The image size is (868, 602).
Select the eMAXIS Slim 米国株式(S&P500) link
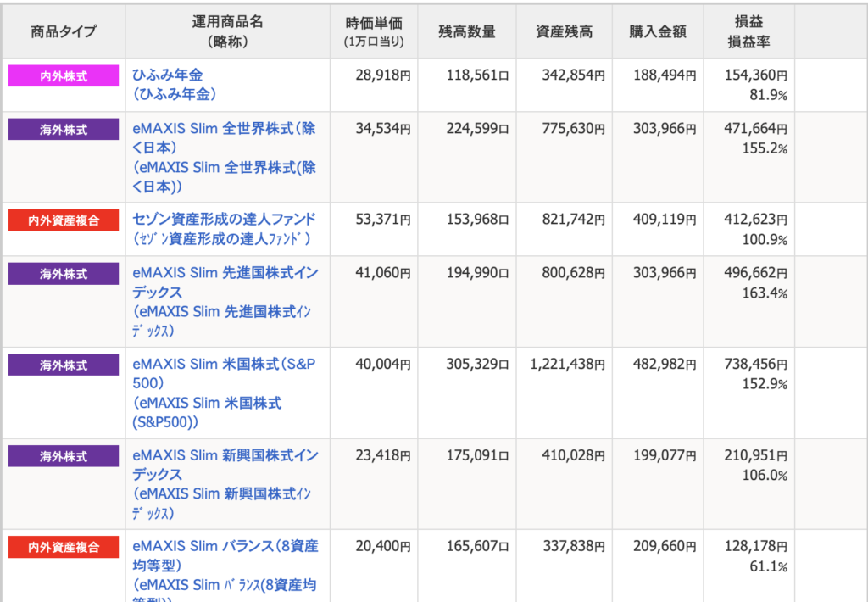click(225, 365)
